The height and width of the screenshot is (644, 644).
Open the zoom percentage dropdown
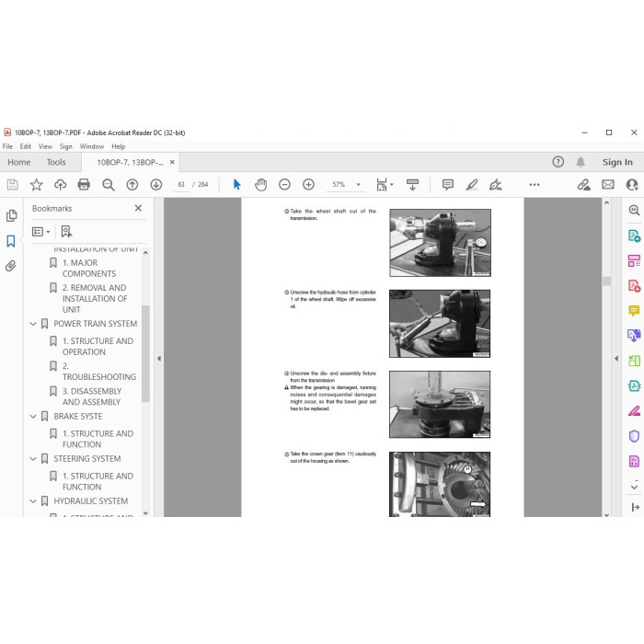pyautogui.click(x=358, y=185)
